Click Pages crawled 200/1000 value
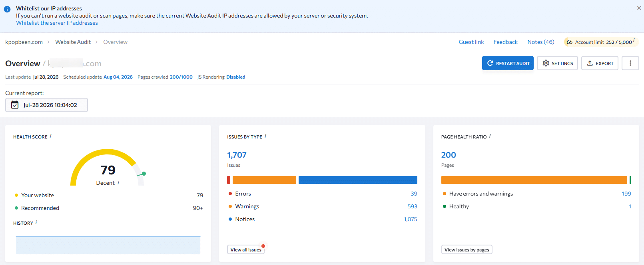 (x=181, y=77)
